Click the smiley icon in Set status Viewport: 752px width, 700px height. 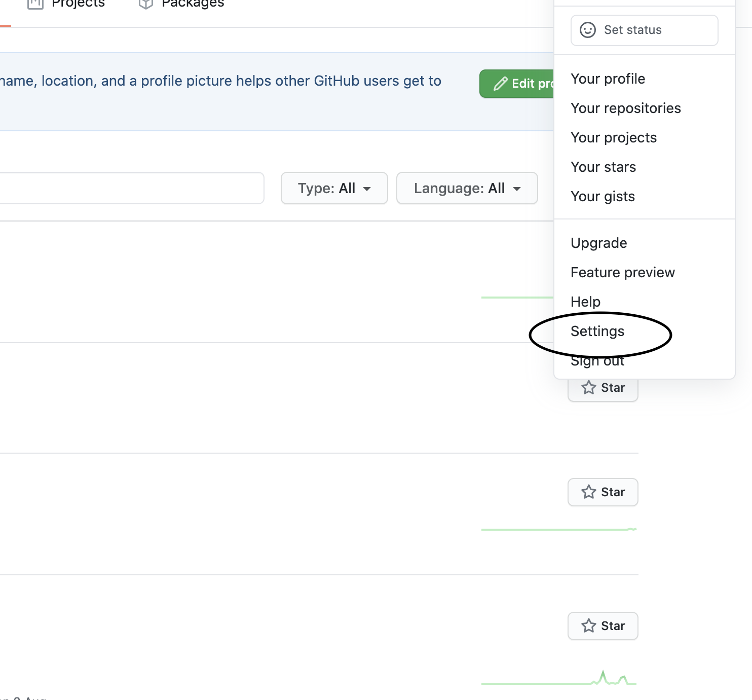(x=587, y=30)
